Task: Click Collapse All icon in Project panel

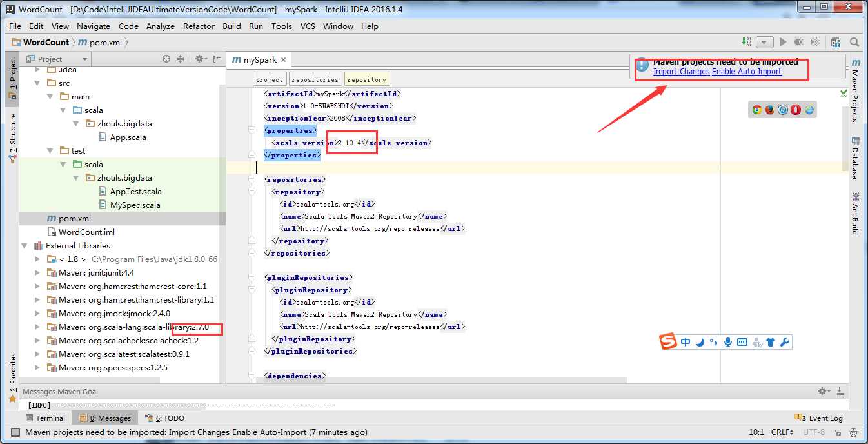Action: (x=181, y=59)
